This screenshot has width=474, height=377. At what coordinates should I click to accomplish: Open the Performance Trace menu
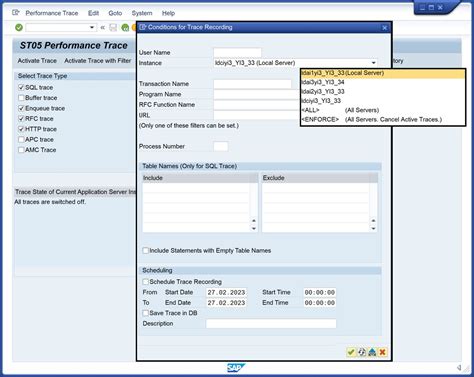point(52,13)
